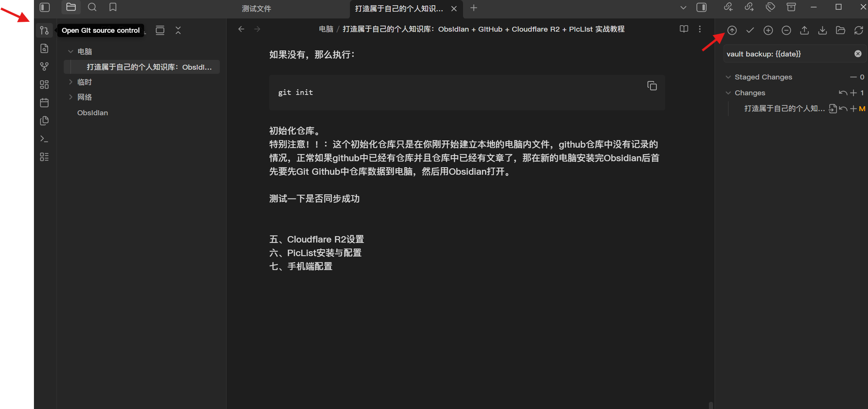Unstage all with circled minus icon
This screenshot has width=868, height=409.
point(786,31)
